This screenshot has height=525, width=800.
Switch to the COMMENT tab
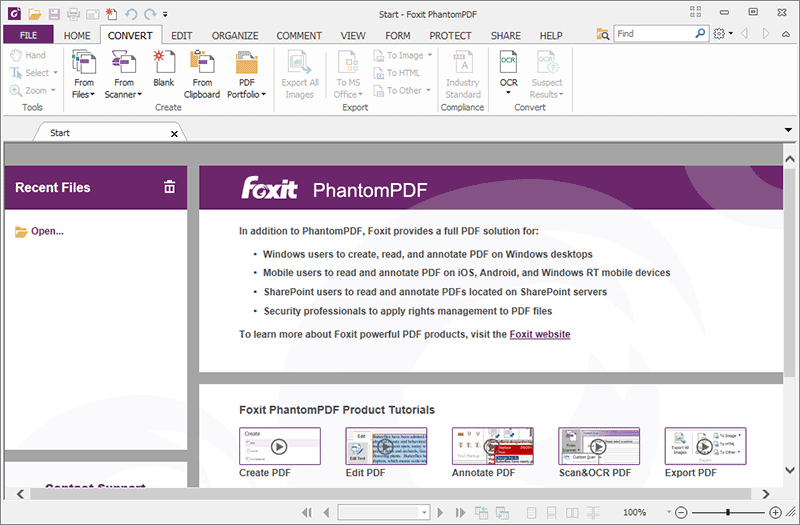[x=299, y=36]
